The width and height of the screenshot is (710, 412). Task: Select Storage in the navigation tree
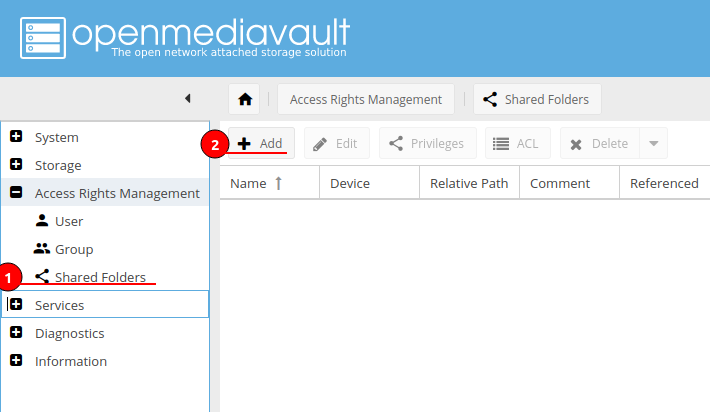[58, 165]
